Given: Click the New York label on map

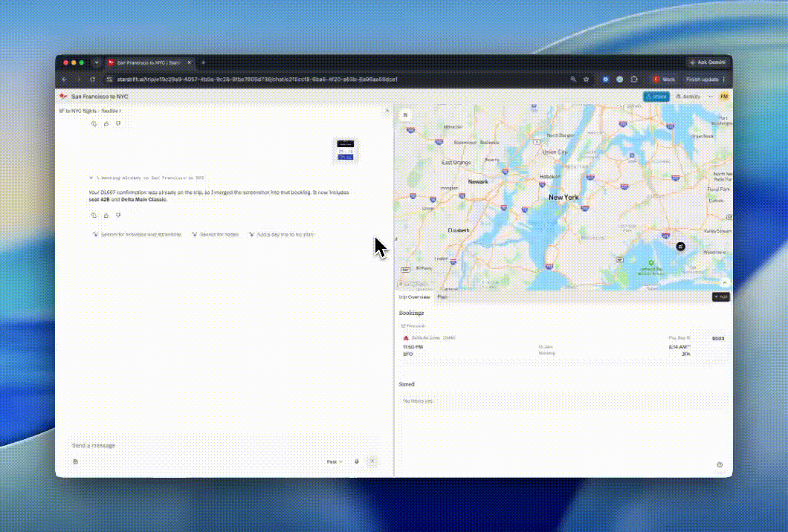Looking at the screenshot, I should point(563,198).
